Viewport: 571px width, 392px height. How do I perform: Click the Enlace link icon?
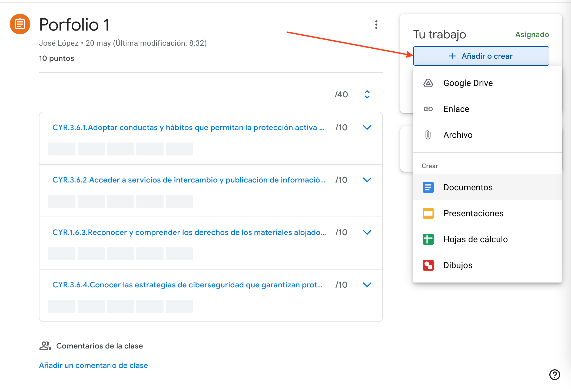(x=428, y=109)
